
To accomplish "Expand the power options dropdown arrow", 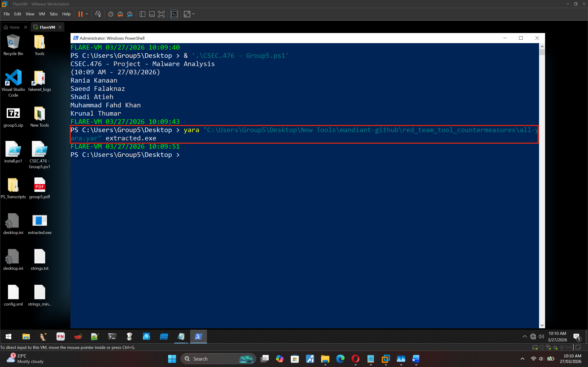I will 87,14.
